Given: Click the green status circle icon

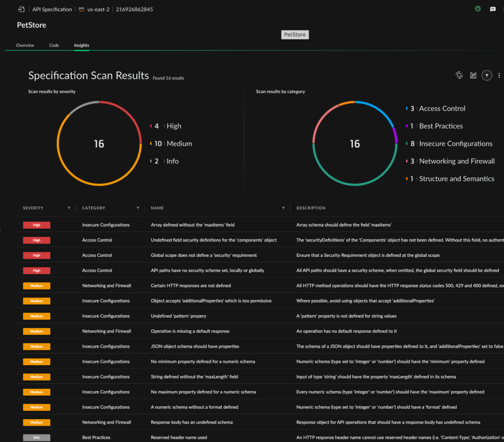Looking at the screenshot, I should click(x=478, y=9).
